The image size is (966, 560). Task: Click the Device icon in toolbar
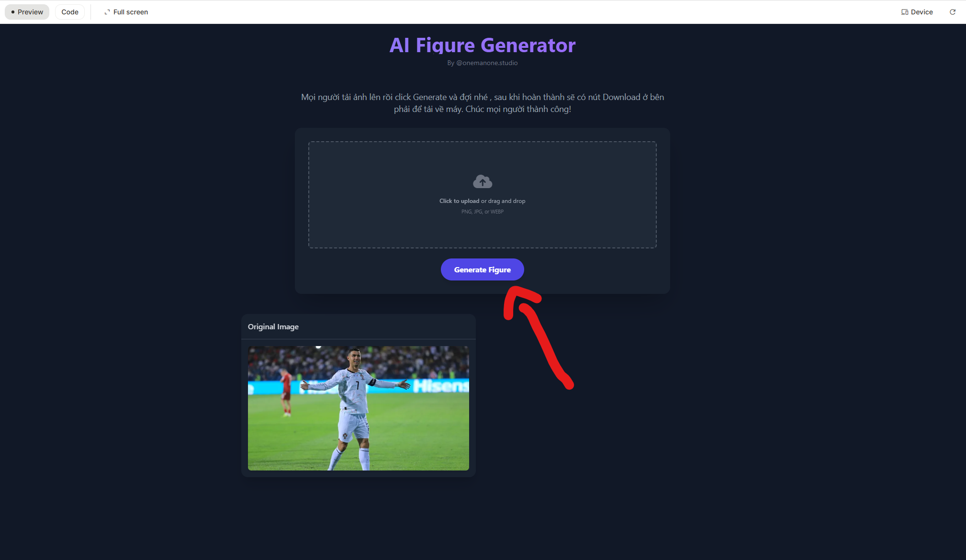pyautogui.click(x=904, y=12)
